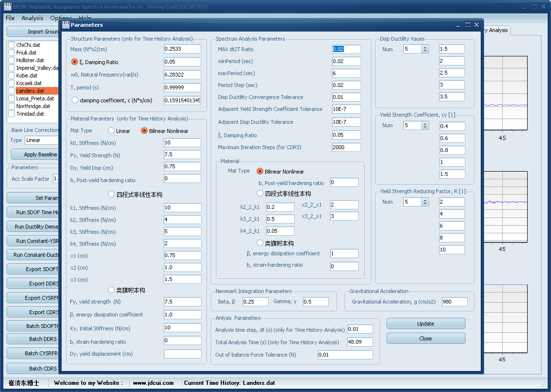The height and width of the screenshot is (392, 551).
Task: Enable the Kobe.dat checkbox
Action: tap(11, 76)
